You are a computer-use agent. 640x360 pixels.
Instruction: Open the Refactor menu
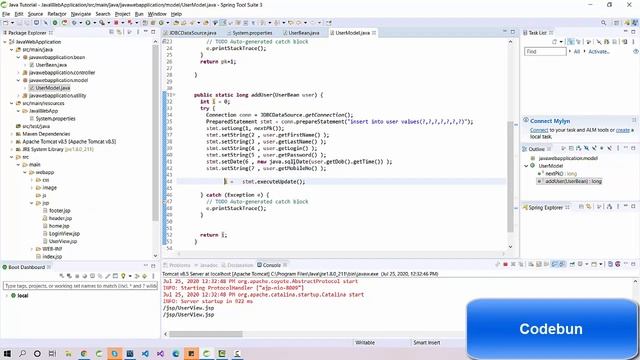coord(57,14)
